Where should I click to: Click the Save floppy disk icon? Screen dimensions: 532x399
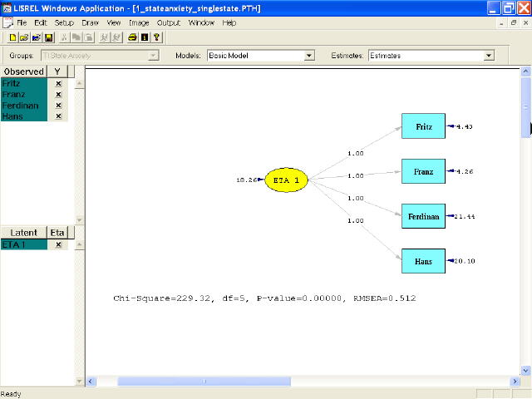49,37
